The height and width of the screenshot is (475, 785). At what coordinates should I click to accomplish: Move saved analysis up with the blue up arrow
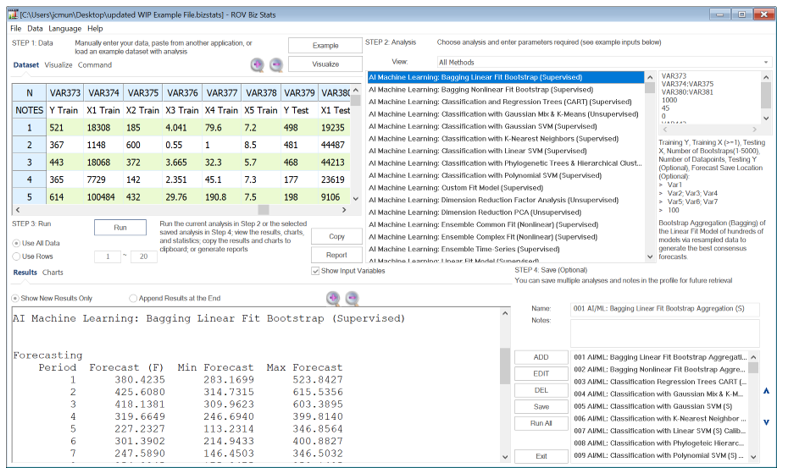(766, 391)
